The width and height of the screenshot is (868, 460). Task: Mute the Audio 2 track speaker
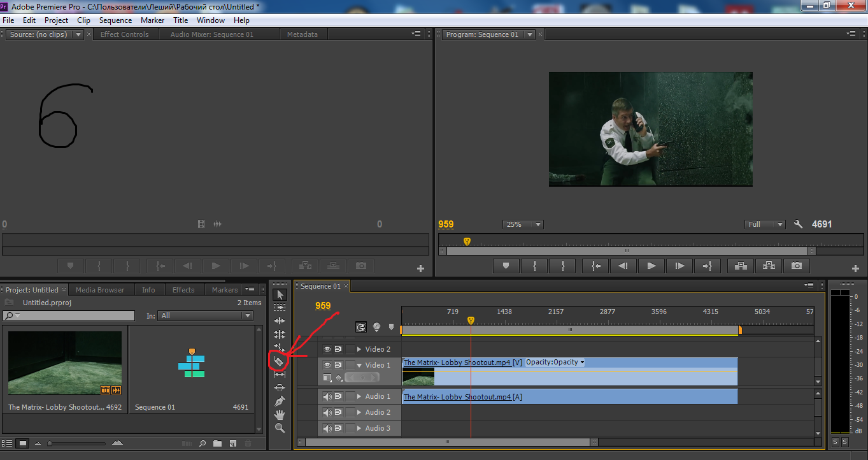coord(327,412)
